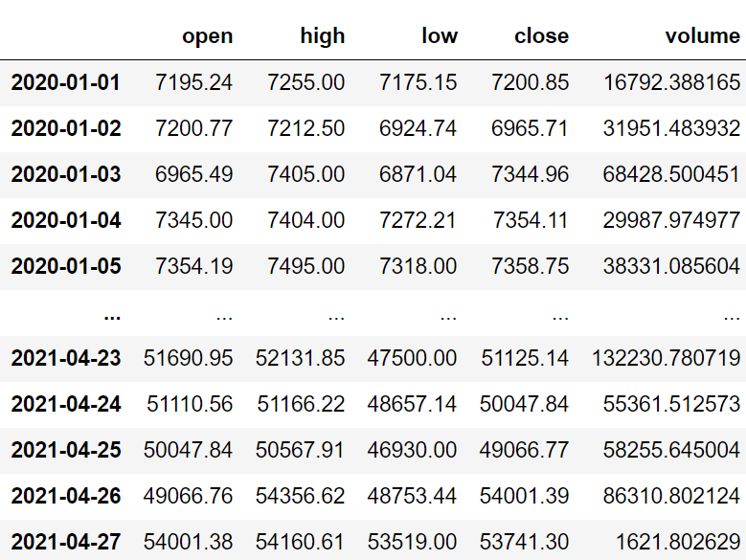Screen dimensions: 746x560
Task: Click the open column header
Action: [x=208, y=36]
